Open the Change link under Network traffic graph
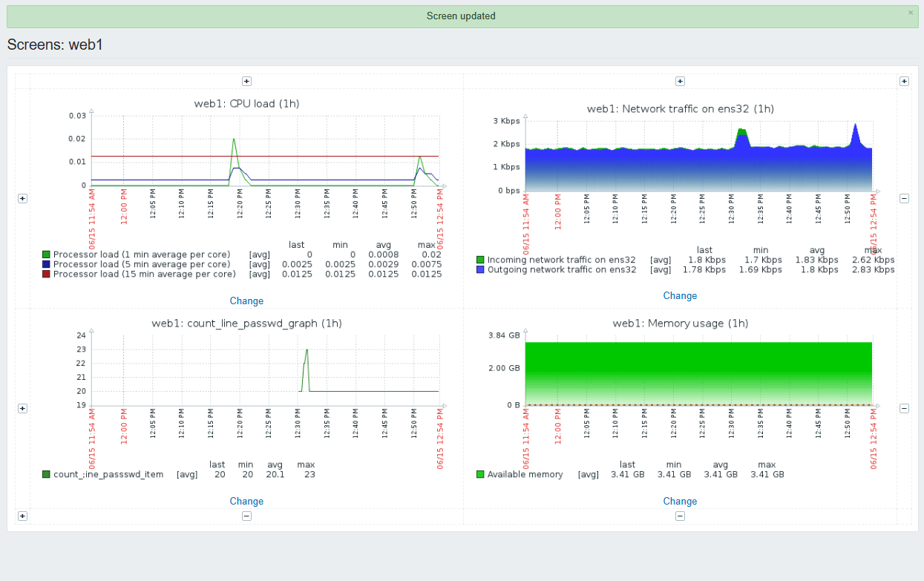The height and width of the screenshot is (581, 924). tap(680, 295)
